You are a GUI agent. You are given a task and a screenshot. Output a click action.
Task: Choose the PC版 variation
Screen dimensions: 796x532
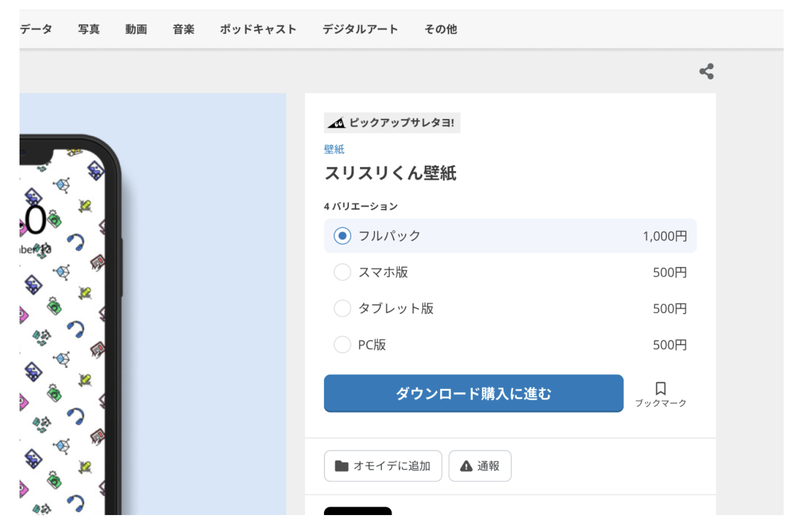(x=343, y=345)
